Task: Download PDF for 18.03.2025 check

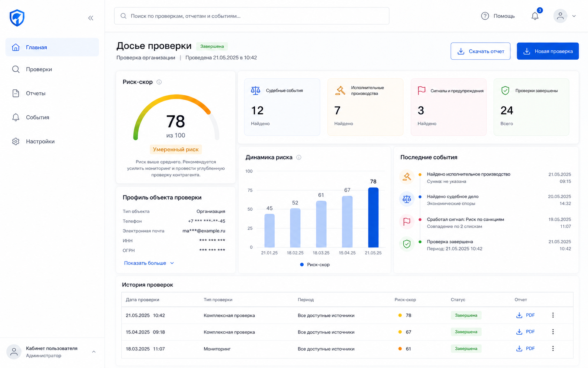Action: click(x=525, y=349)
